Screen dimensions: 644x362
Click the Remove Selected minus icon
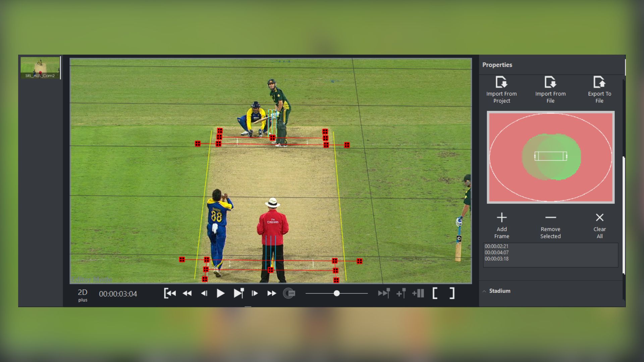point(550,218)
